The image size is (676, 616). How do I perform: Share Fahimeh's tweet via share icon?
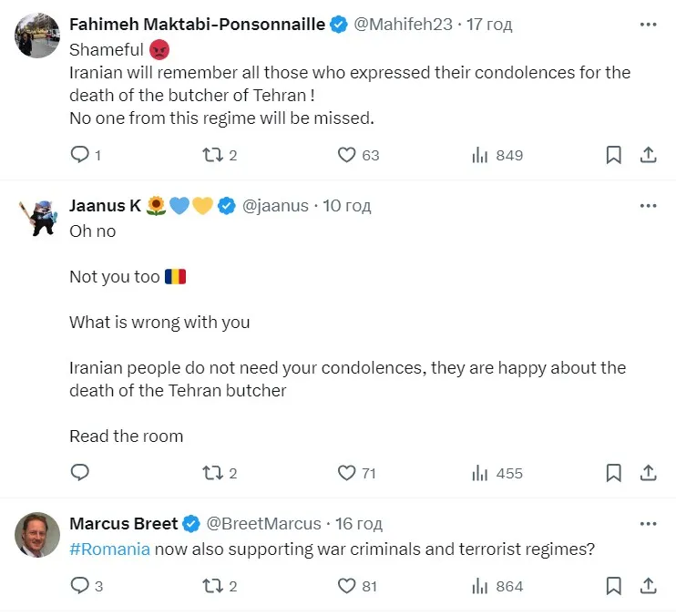648,155
